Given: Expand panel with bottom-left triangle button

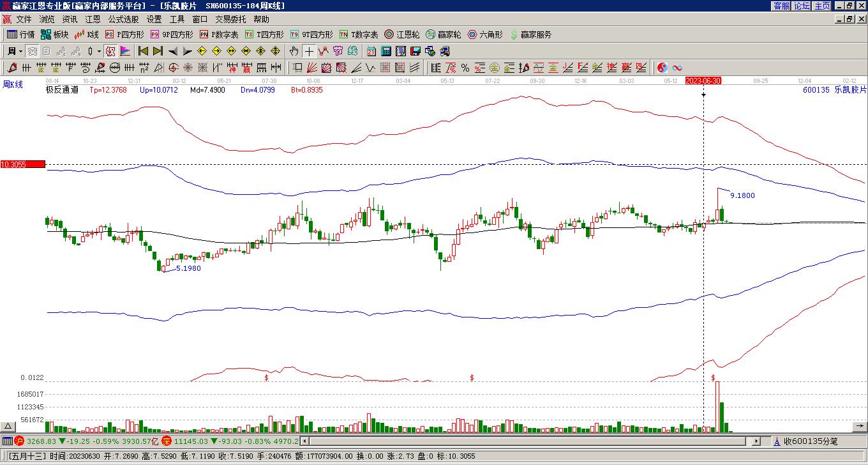Looking at the screenshot, I should [x=8, y=427].
